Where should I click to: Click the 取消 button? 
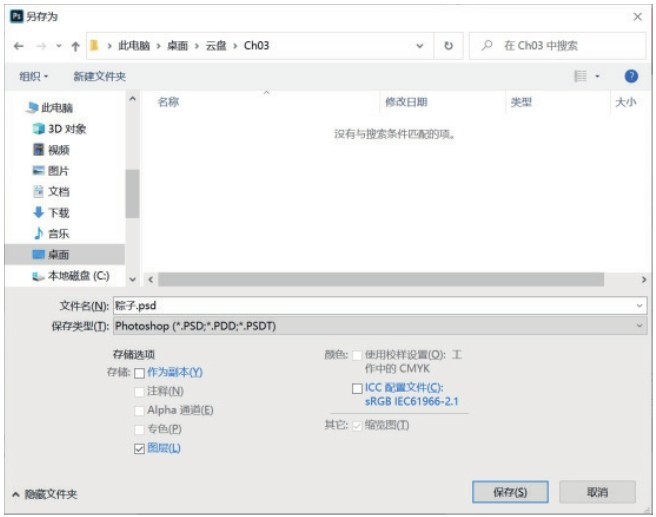[x=597, y=492]
